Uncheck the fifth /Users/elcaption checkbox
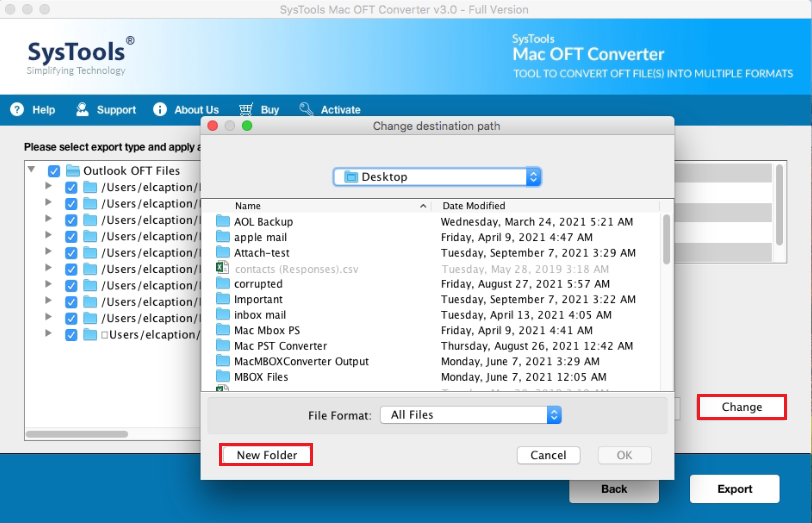The image size is (812, 523). point(71,253)
